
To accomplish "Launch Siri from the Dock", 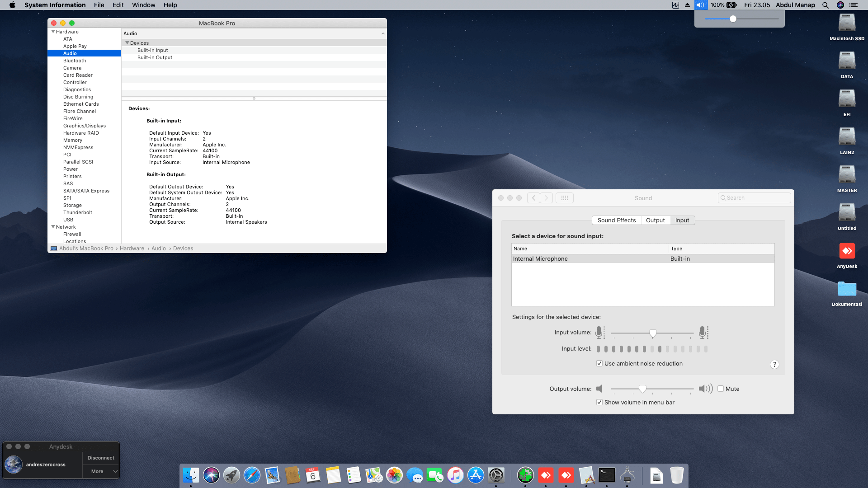I will pos(211,475).
